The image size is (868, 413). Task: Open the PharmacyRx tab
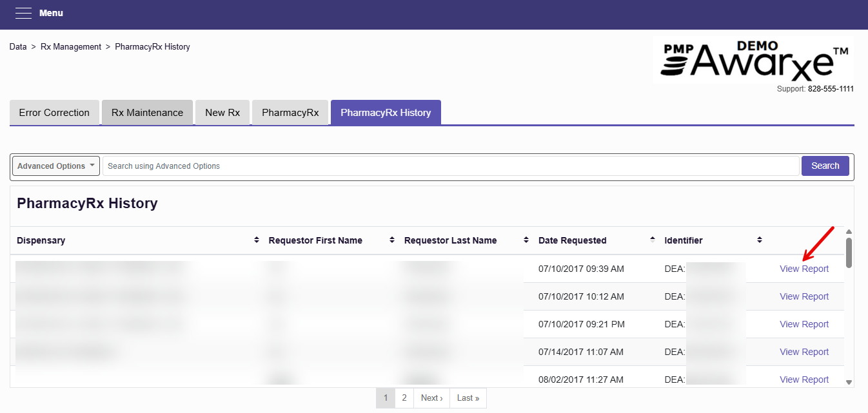(290, 113)
